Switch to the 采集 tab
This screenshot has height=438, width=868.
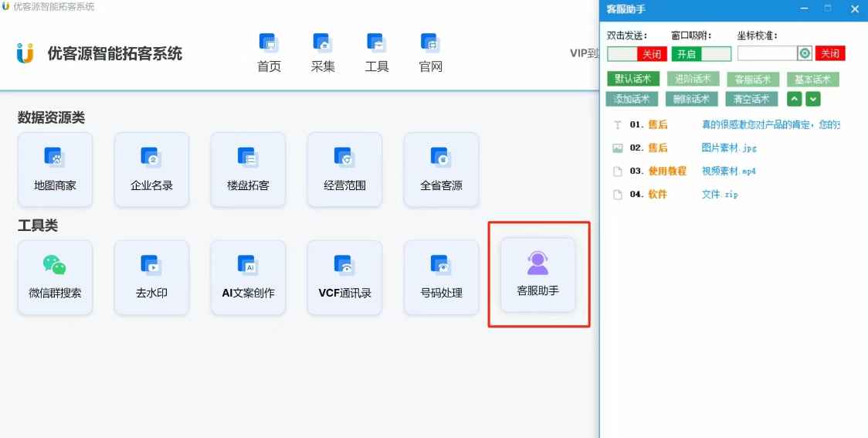[x=323, y=53]
